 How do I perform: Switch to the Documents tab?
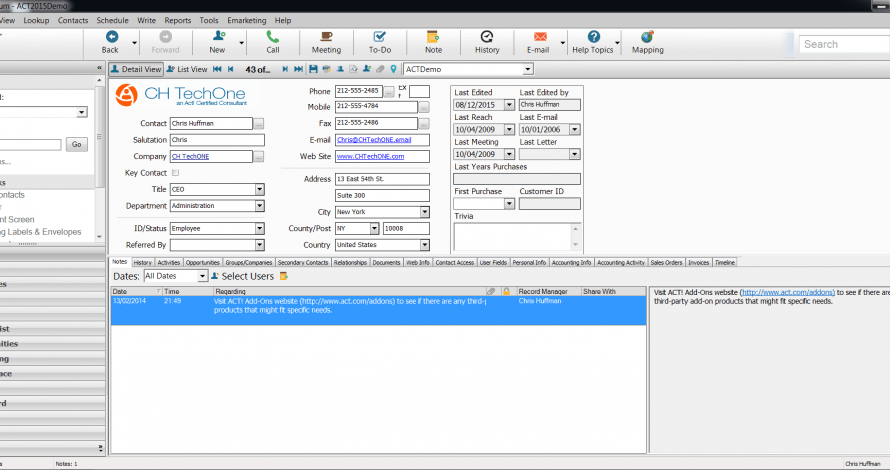(387, 262)
